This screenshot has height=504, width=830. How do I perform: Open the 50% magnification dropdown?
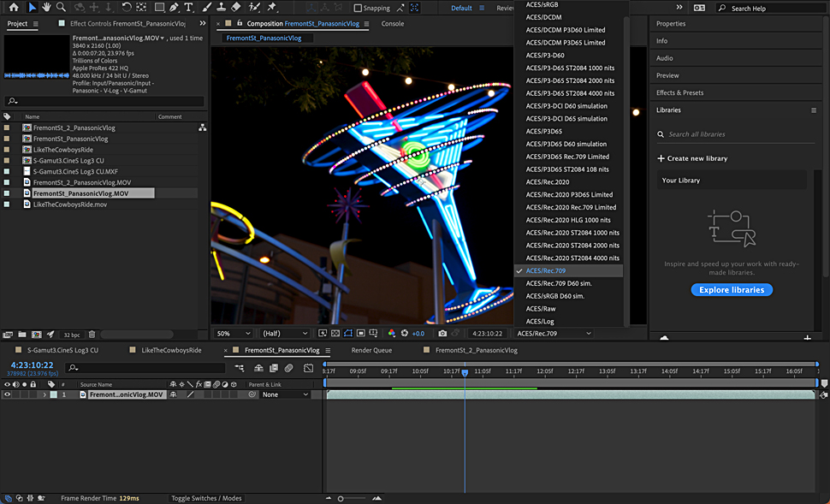pos(234,334)
